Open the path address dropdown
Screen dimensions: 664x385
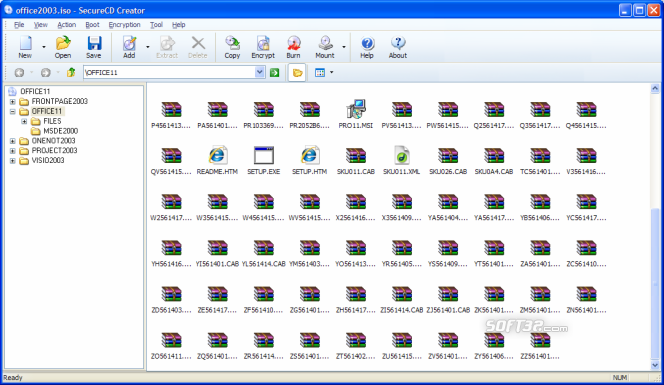(260, 72)
